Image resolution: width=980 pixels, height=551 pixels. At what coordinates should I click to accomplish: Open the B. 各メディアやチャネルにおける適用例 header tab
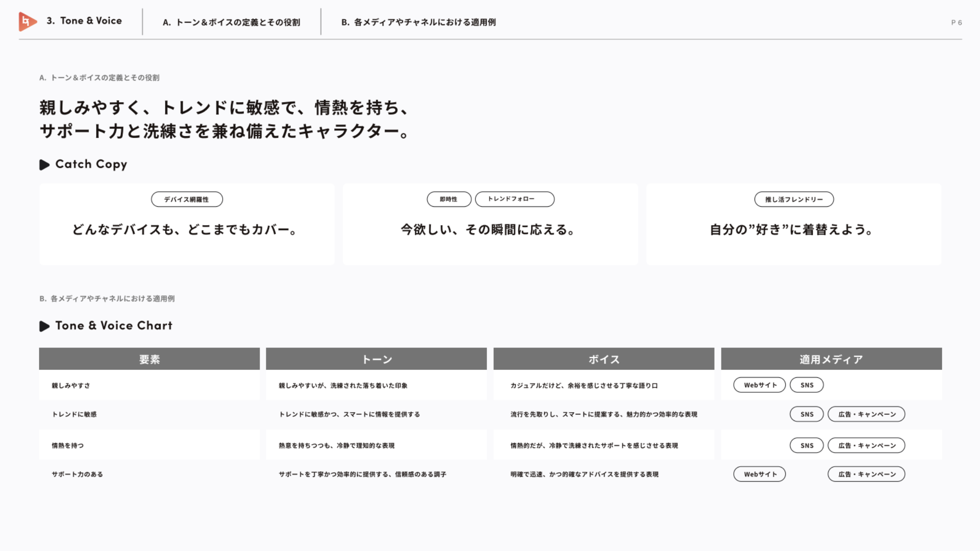point(418,22)
